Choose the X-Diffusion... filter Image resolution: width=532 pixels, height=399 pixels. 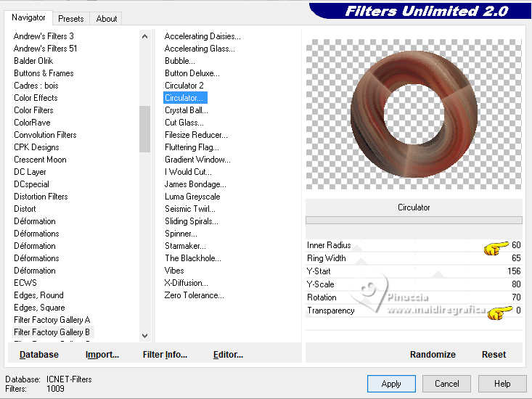coord(186,283)
